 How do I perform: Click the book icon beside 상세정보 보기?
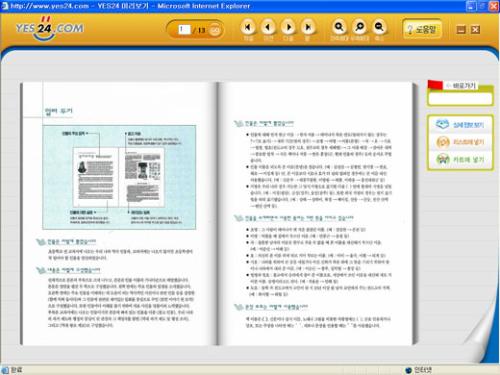442,124
